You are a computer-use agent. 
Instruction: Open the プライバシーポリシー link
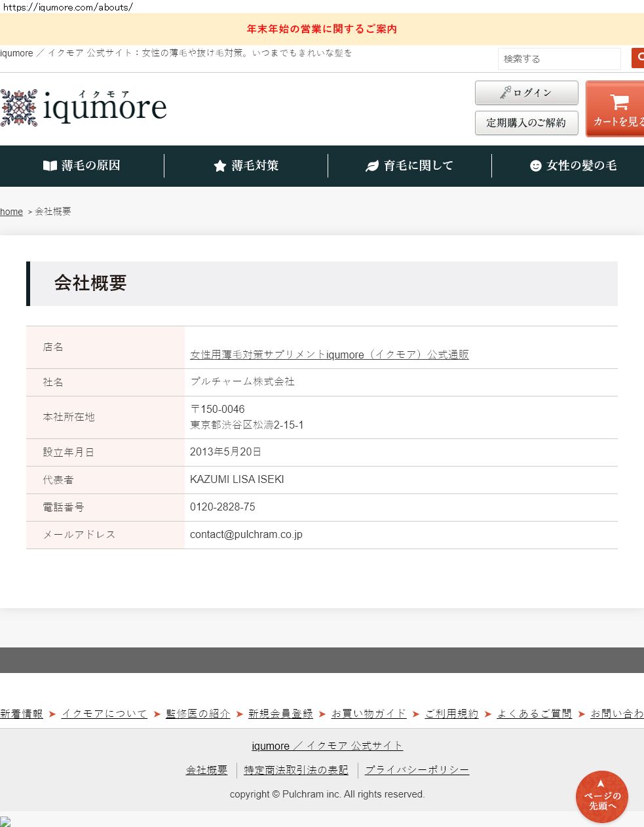click(417, 770)
